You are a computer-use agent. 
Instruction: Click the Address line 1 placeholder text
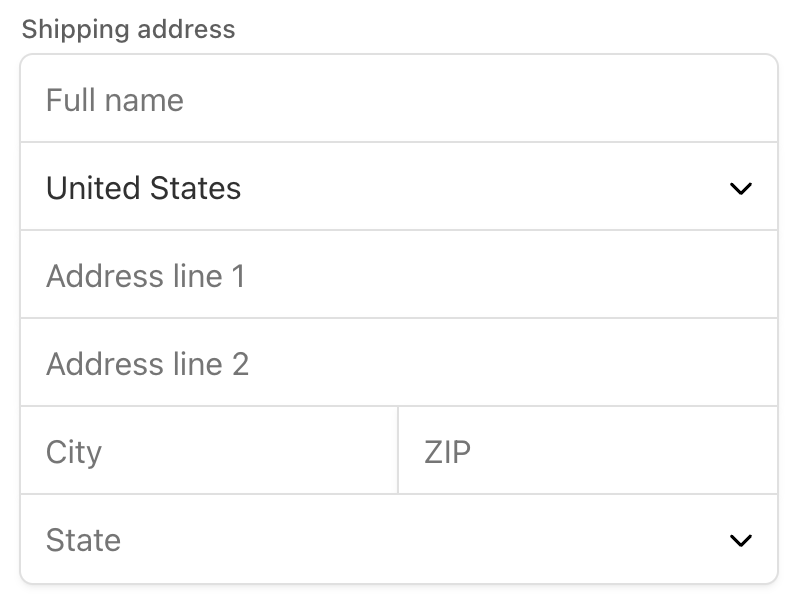(x=145, y=276)
